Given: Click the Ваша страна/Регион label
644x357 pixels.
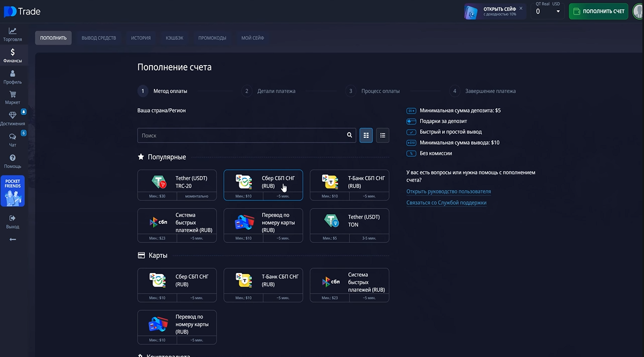Looking at the screenshot, I should [x=161, y=110].
